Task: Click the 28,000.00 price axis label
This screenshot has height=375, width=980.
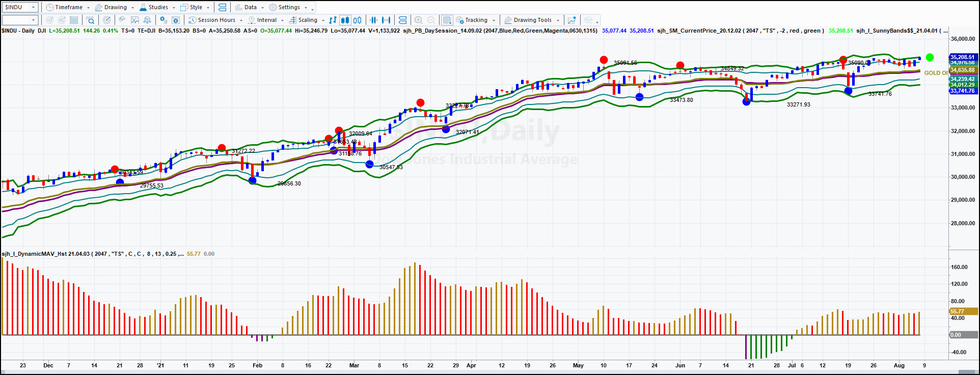Action: click(963, 223)
